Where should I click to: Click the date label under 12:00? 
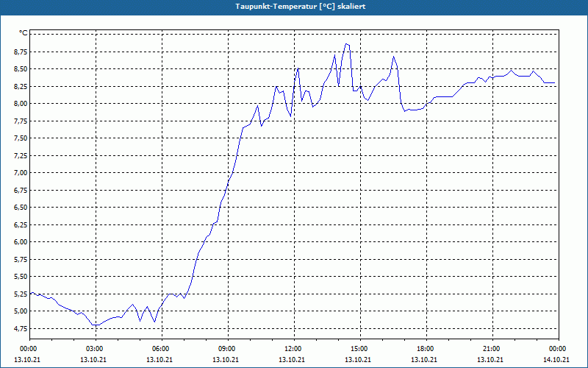point(292,359)
